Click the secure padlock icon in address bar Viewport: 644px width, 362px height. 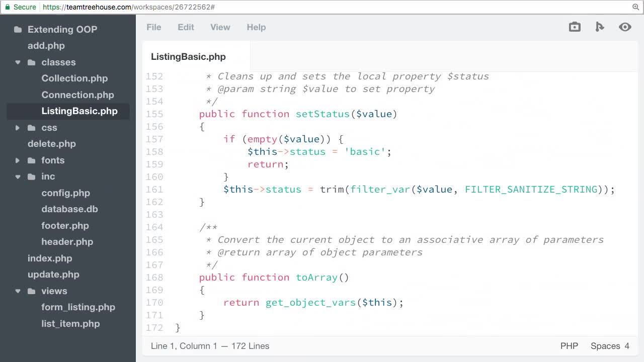7,7
